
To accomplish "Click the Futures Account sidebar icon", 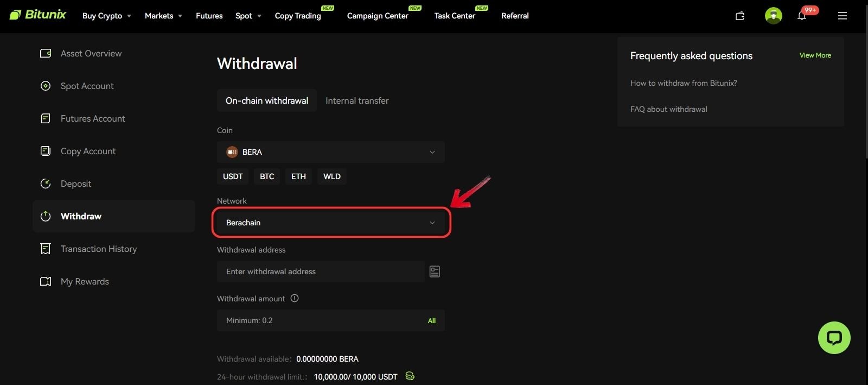I will point(46,118).
